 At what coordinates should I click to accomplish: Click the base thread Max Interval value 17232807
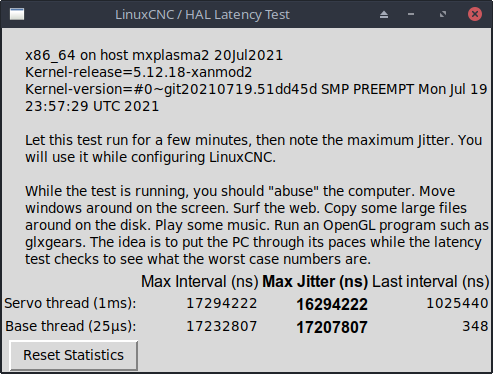tap(222, 326)
